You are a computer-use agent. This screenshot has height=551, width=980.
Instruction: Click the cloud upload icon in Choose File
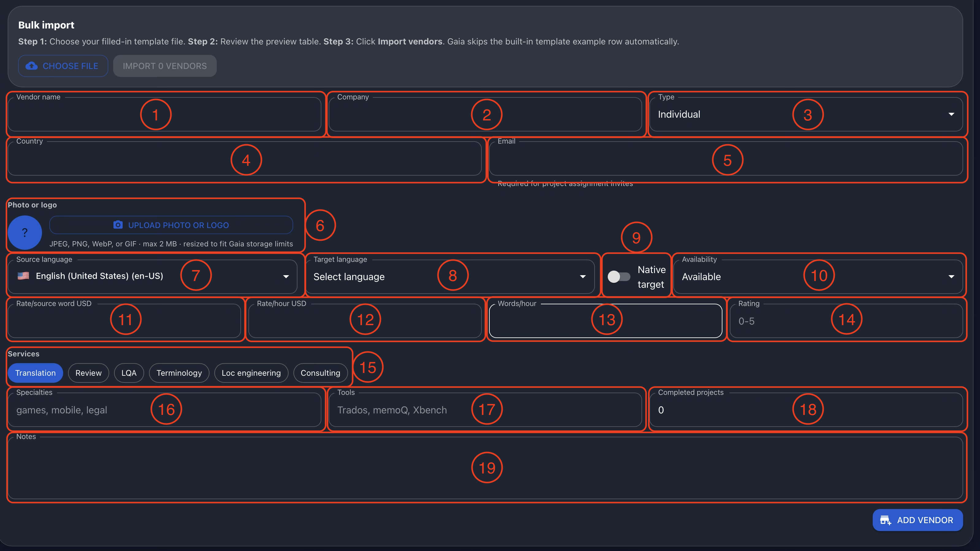32,66
